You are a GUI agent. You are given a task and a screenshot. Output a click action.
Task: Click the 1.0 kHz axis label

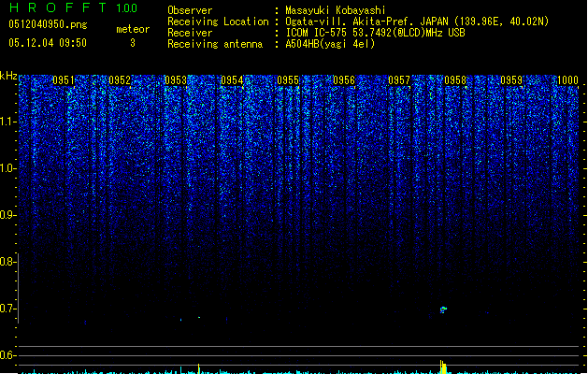(7, 168)
